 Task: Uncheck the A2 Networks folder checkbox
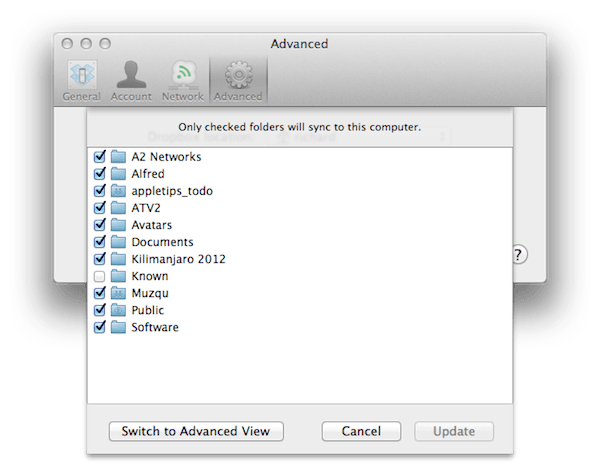tap(99, 156)
